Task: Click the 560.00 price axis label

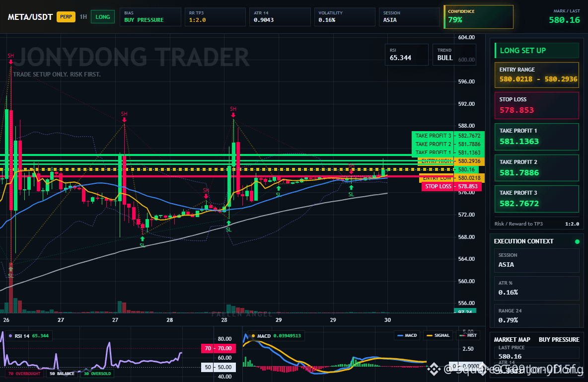Action: 466,282
